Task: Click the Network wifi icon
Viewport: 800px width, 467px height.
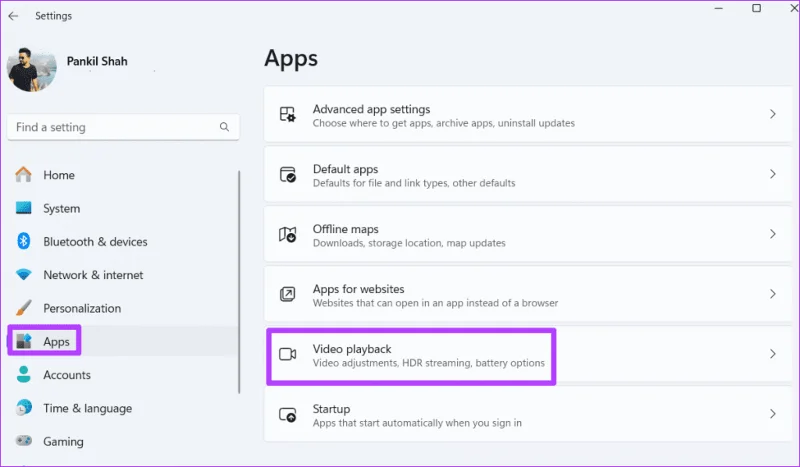Action: [x=23, y=275]
